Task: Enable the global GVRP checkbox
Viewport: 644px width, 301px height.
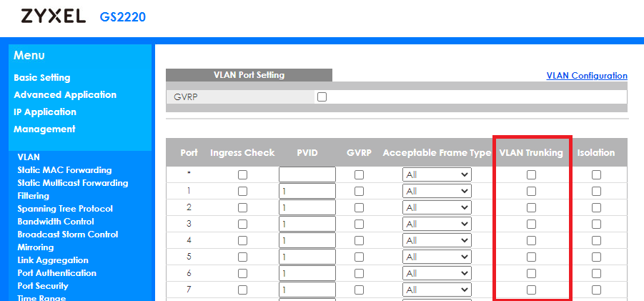Action: [x=322, y=97]
